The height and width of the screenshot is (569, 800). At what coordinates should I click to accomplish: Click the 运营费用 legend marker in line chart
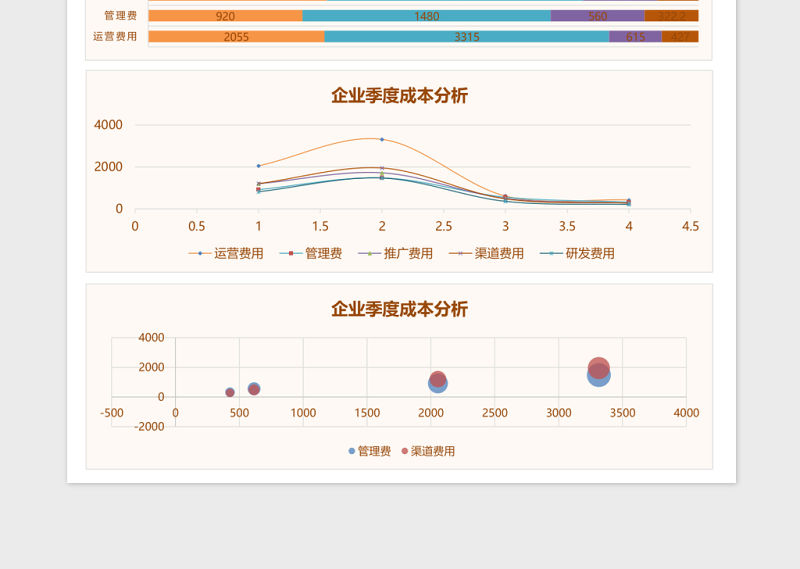(200, 254)
